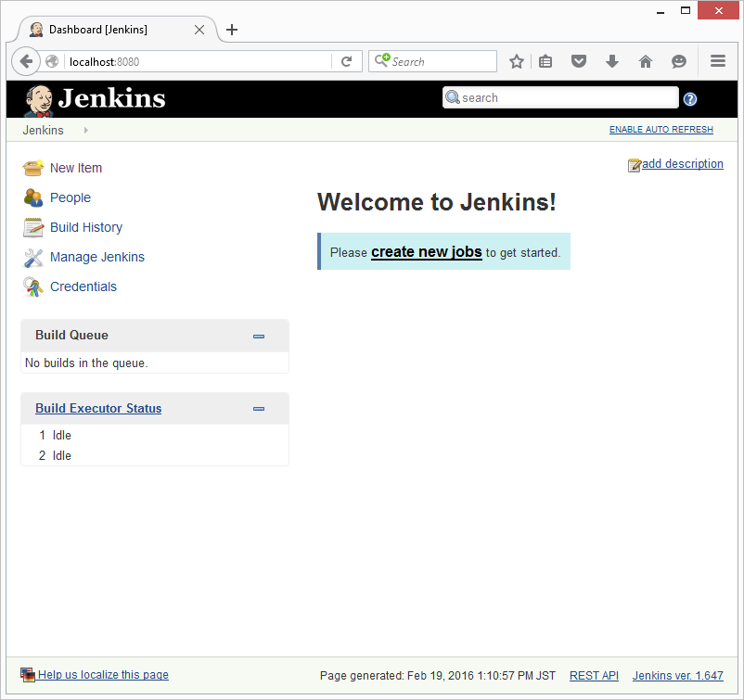Click the executor 2 Idle row
The height and width of the screenshot is (700, 744).
pyautogui.click(x=155, y=456)
